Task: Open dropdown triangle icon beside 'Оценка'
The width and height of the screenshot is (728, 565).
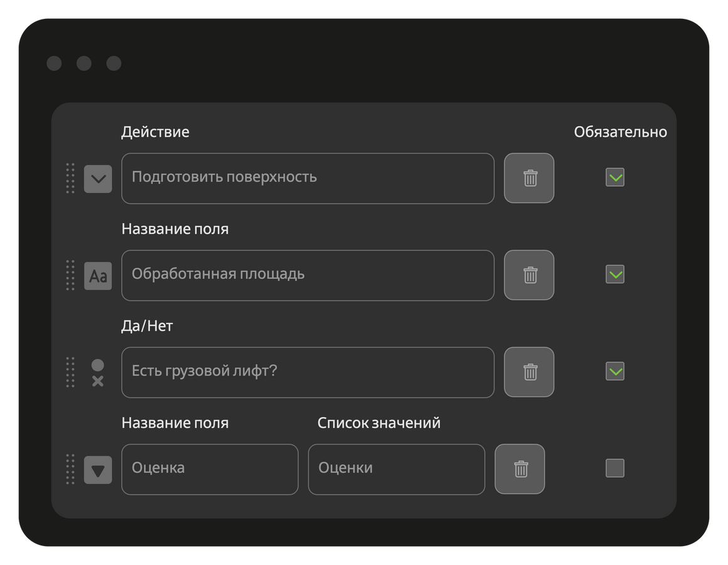Action: (x=98, y=470)
